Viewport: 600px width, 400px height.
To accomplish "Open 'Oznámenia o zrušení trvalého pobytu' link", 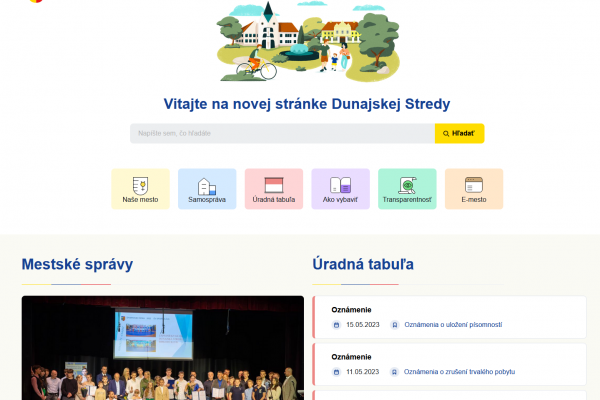I will click(x=459, y=372).
